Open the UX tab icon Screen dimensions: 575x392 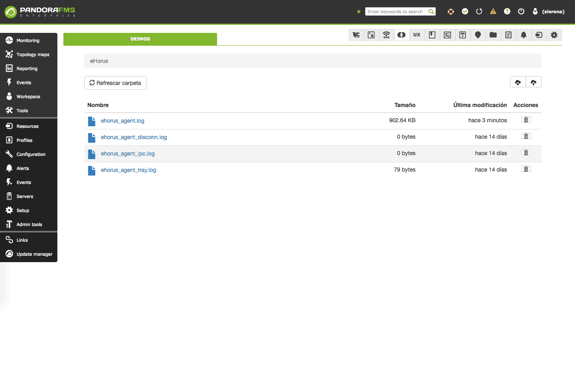417,35
